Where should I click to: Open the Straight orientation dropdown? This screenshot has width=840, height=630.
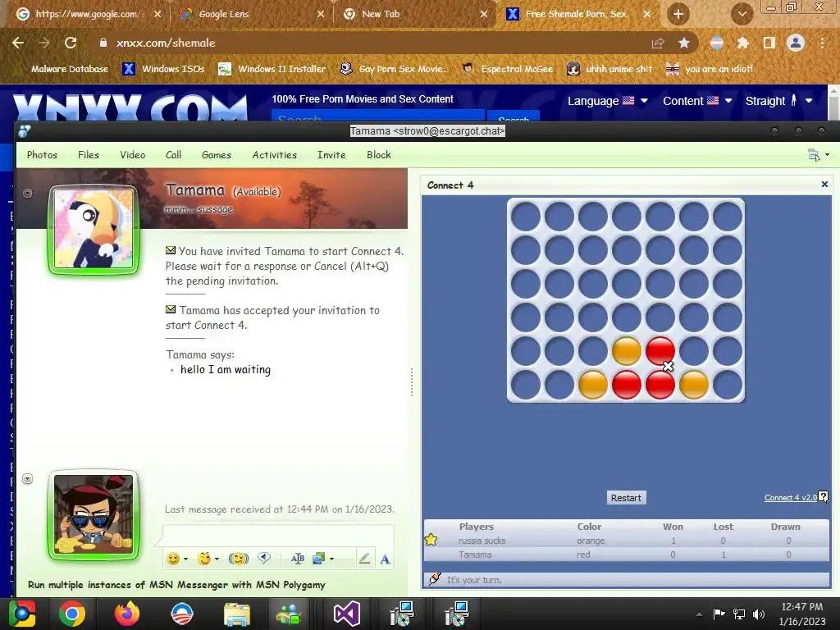pos(779,101)
